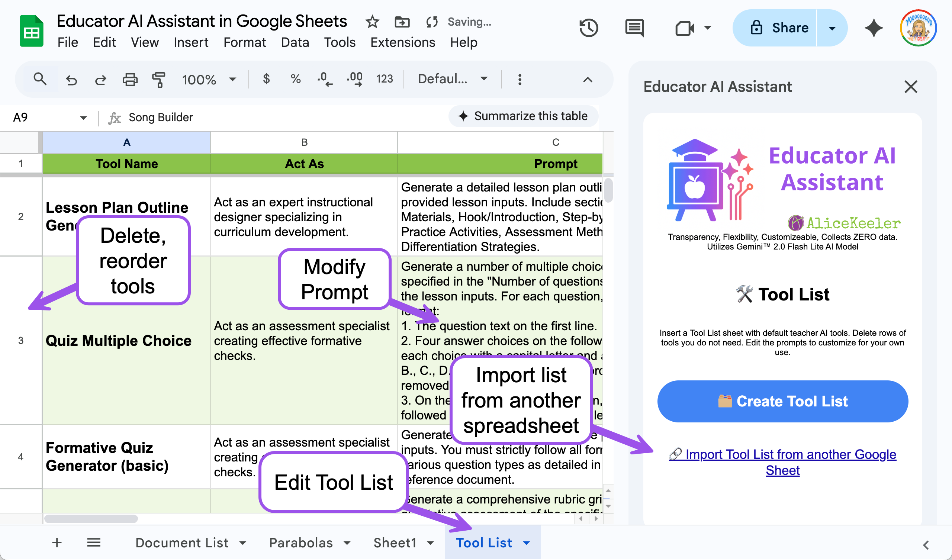Screen dimensions: 952x560
Task: Open the Data menu
Action: coord(295,42)
